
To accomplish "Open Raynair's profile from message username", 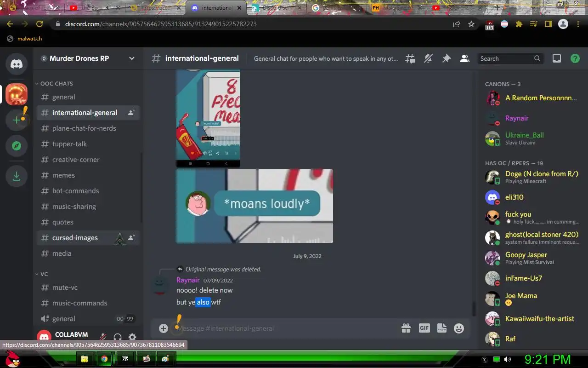I will [188, 280].
